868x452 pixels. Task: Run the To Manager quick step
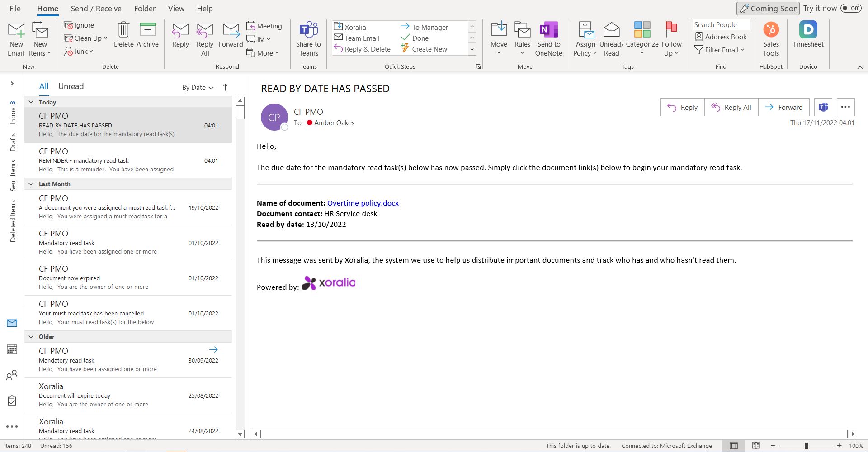click(424, 27)
